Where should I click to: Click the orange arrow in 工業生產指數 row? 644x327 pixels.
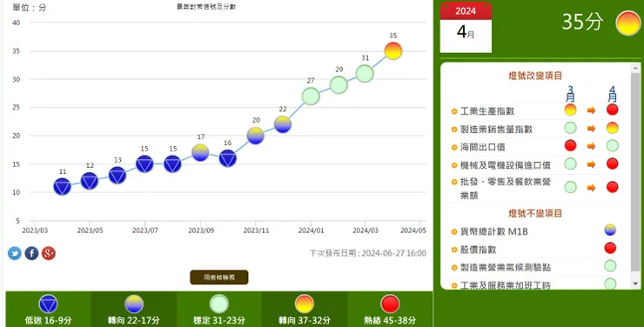[591, 110]
